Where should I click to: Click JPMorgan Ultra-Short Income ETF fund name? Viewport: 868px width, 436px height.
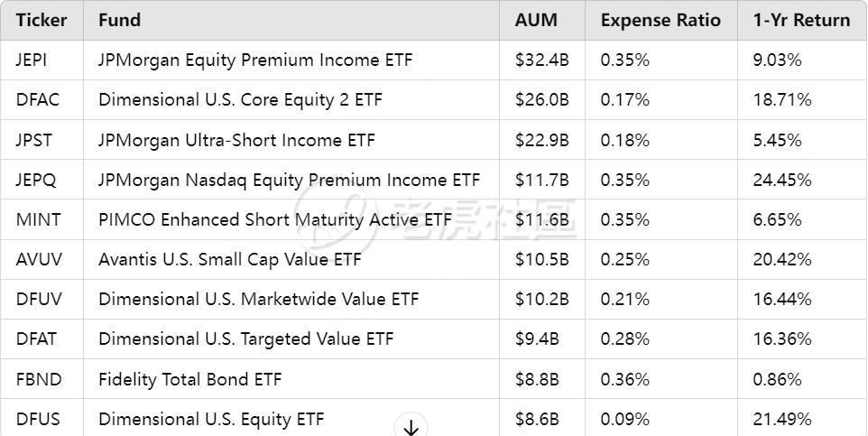[x=236, y=140]
